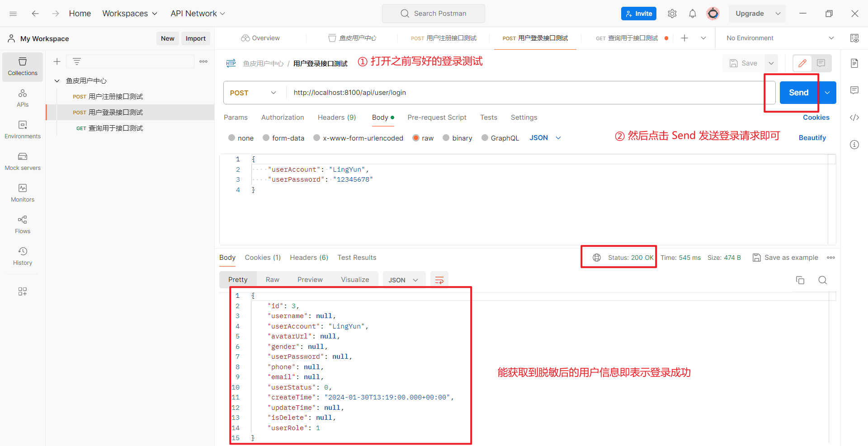Send the login request
Viewport: 868px width, 446px height.
coord(798,93)
